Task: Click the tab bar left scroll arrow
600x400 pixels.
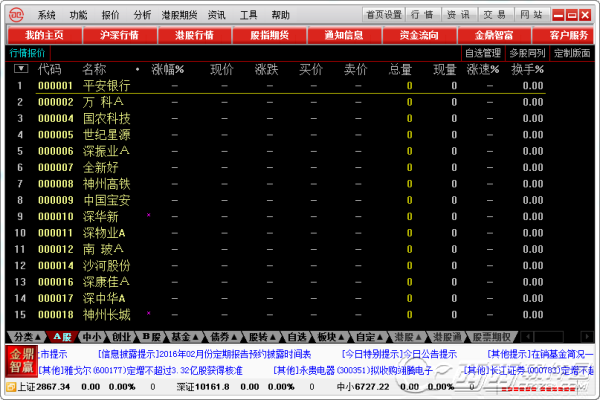Action: [527, 337]
